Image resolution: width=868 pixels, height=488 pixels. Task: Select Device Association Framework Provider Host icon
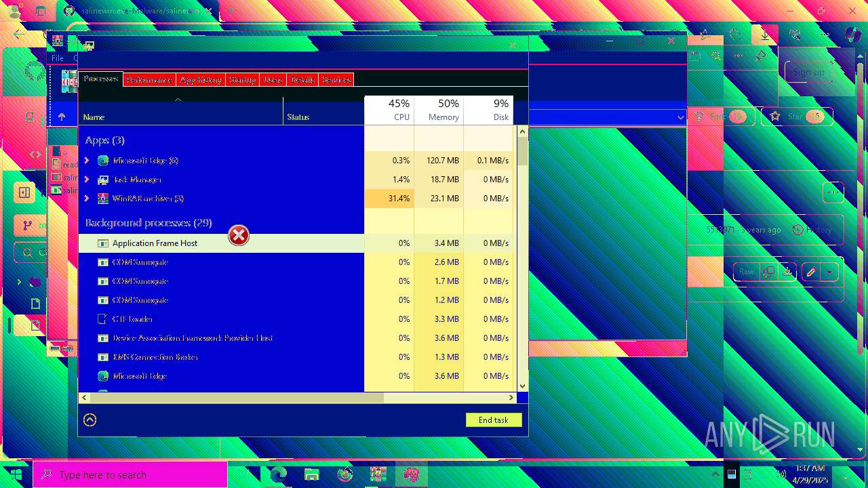coord(103,338)
